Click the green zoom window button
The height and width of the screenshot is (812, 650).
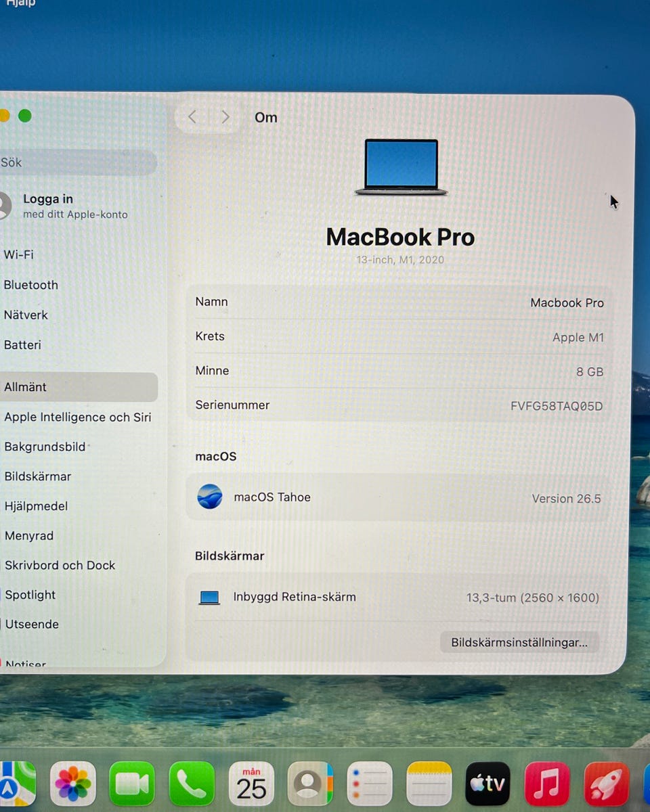pyautogui.click(x=25, y=116)
